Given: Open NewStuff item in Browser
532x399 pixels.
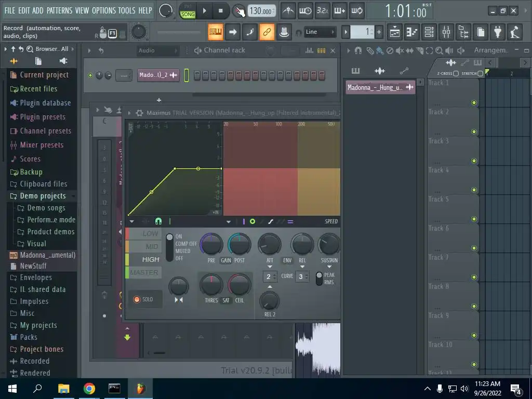Looking at the screenshot, I should (33, 266).
